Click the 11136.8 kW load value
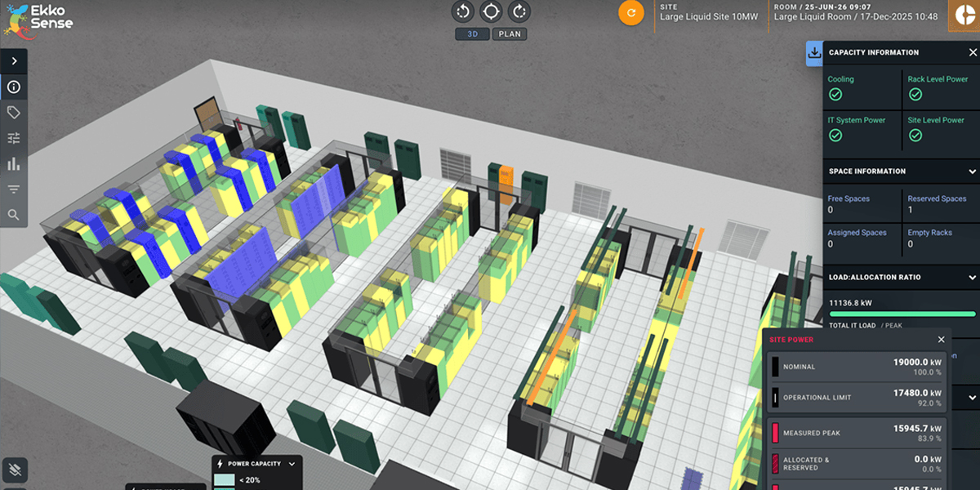 point(851,303)
